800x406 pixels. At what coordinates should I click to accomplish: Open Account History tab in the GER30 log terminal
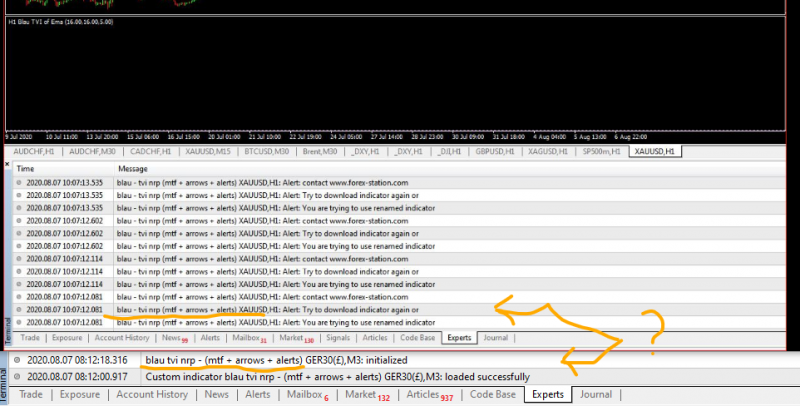click(152, 394)
